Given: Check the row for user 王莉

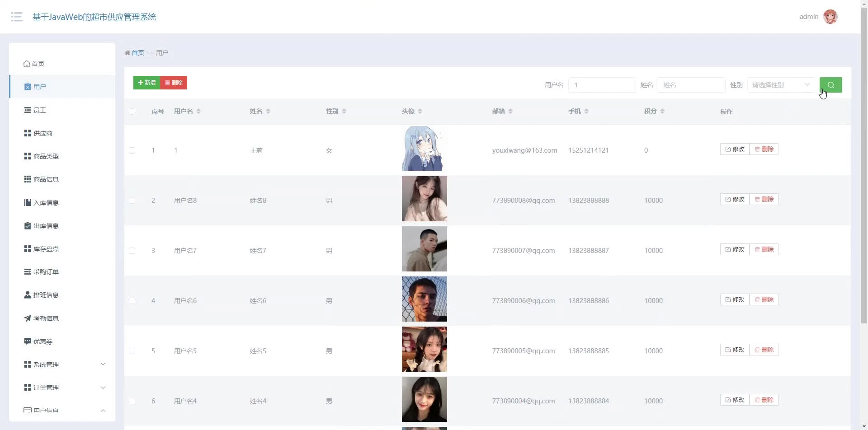Looking at the screenshot, I should [132, 150].
